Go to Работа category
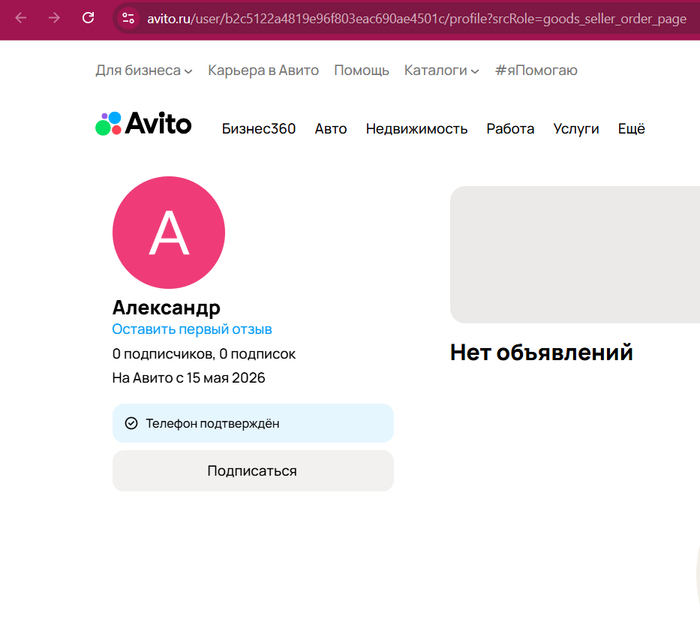Image resolution: width=700 pixels, height=640 pixels. [510, 129]
